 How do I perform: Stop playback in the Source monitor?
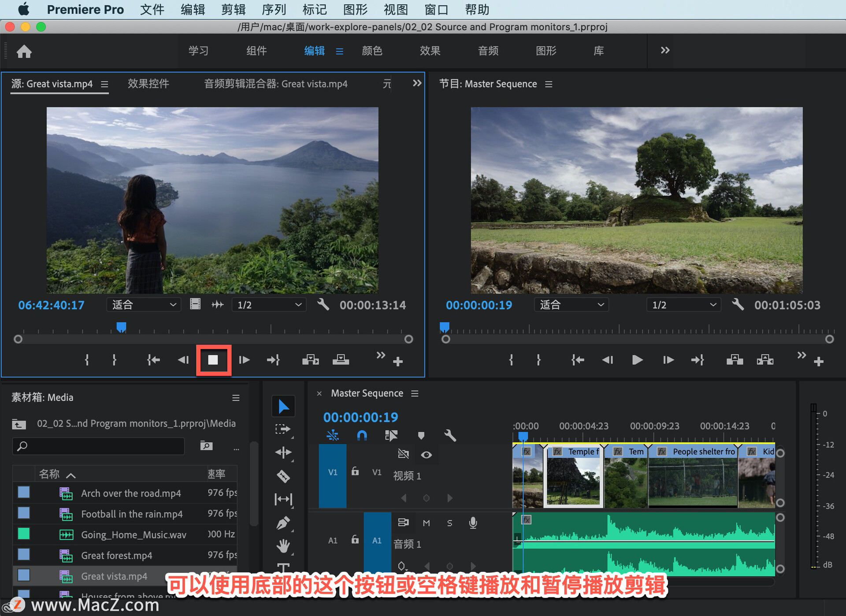213,360
